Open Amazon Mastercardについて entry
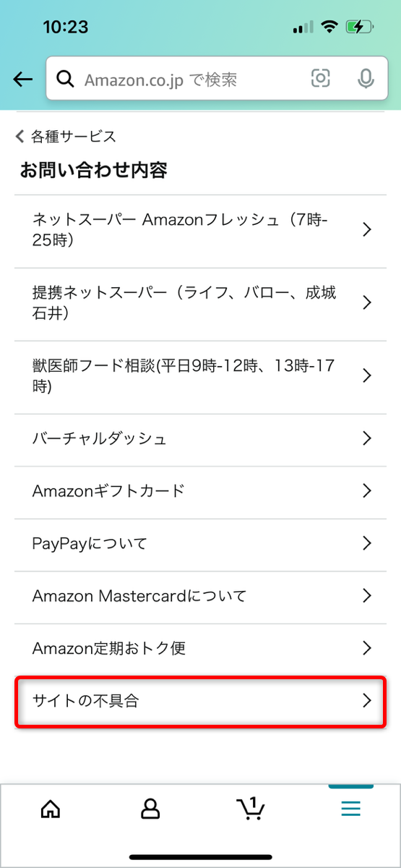The image size is (401, 868). 201,596
